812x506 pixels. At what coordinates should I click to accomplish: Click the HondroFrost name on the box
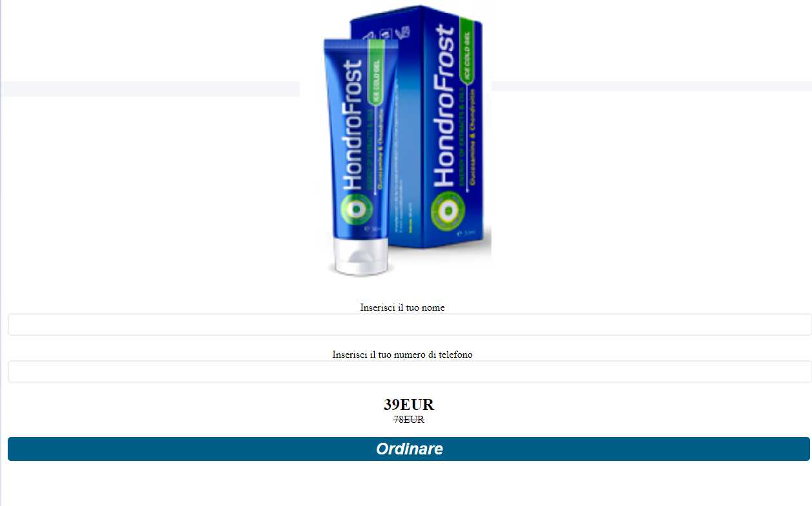(x=444, y=107)
